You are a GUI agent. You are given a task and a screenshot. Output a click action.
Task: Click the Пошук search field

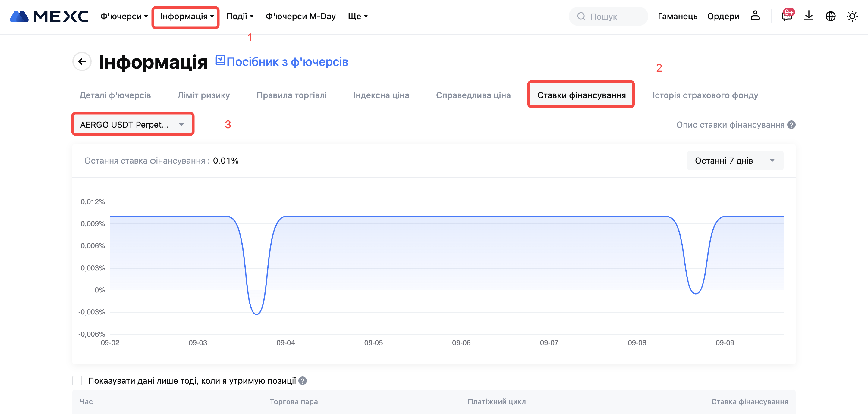coord(609,16)
